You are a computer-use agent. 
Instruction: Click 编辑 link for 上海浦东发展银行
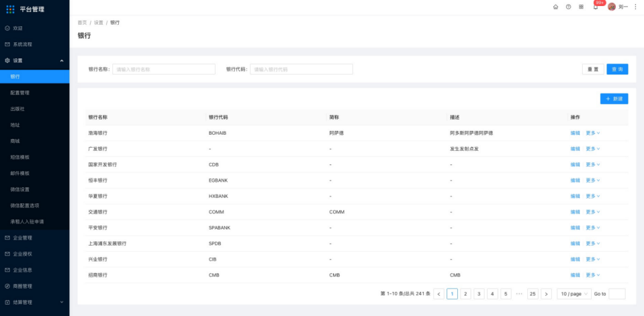[575, 244]
